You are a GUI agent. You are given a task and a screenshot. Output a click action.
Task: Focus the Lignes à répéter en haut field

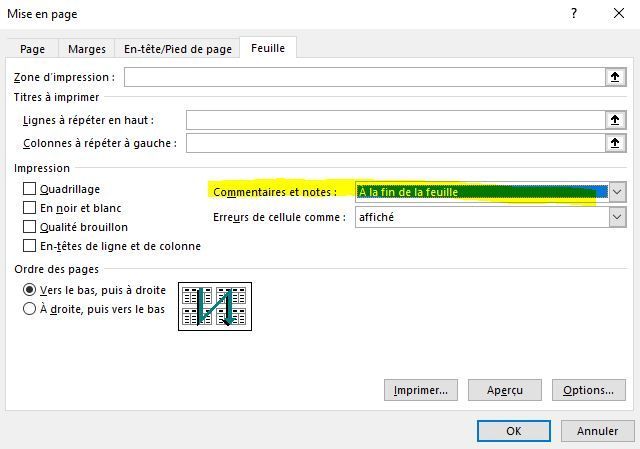(x=396, y=120)
